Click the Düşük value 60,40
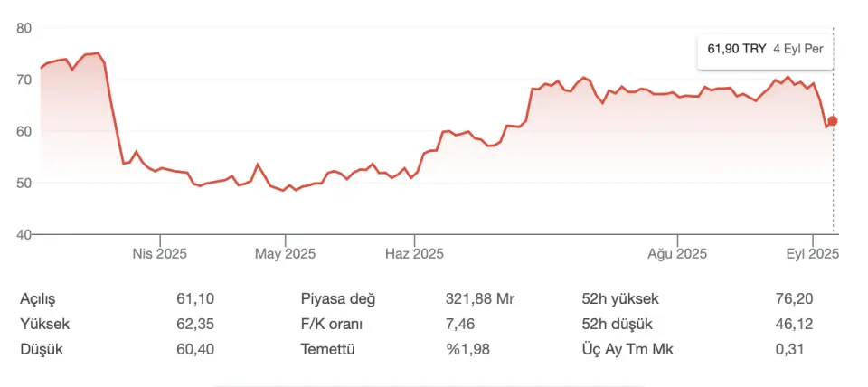 195,349
